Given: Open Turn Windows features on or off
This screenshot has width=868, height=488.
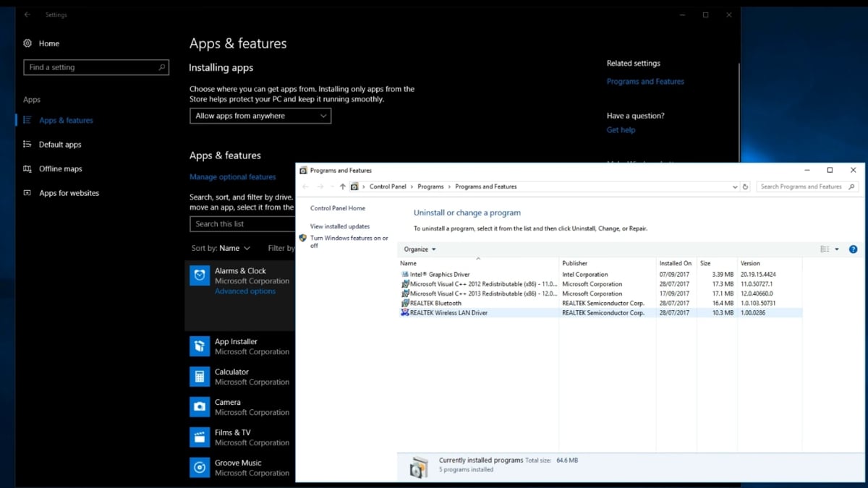Looking at the screenshot, I should click(x=349, y=241).
